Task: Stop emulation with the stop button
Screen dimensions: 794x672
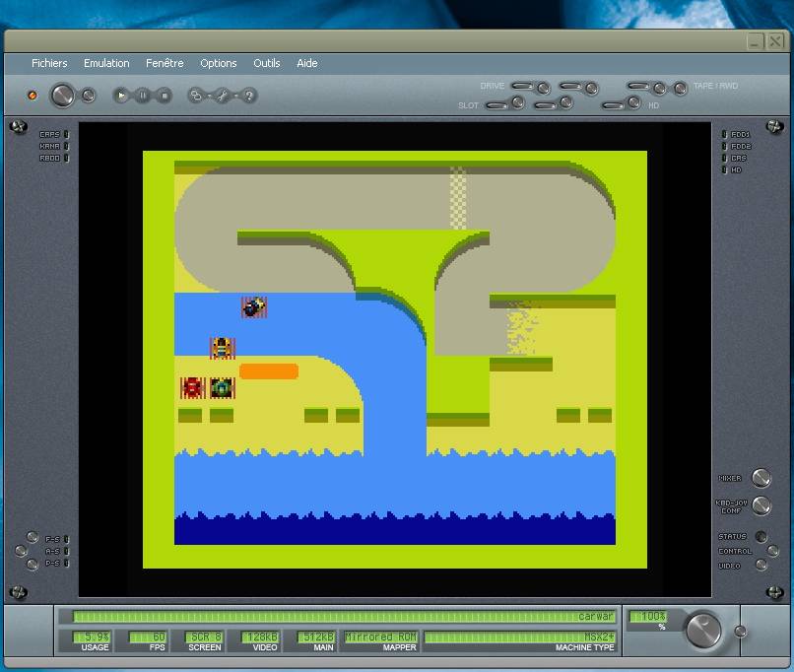Action: 165,96
